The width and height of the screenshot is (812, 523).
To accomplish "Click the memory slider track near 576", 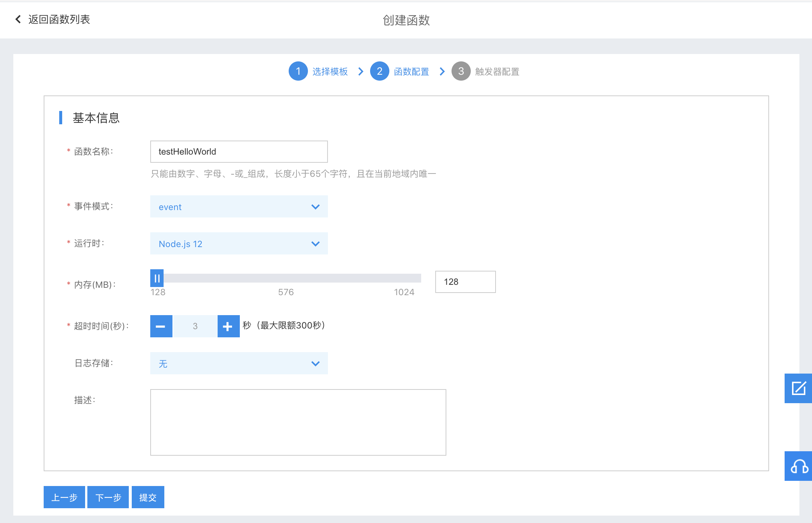I will point(286,278).
